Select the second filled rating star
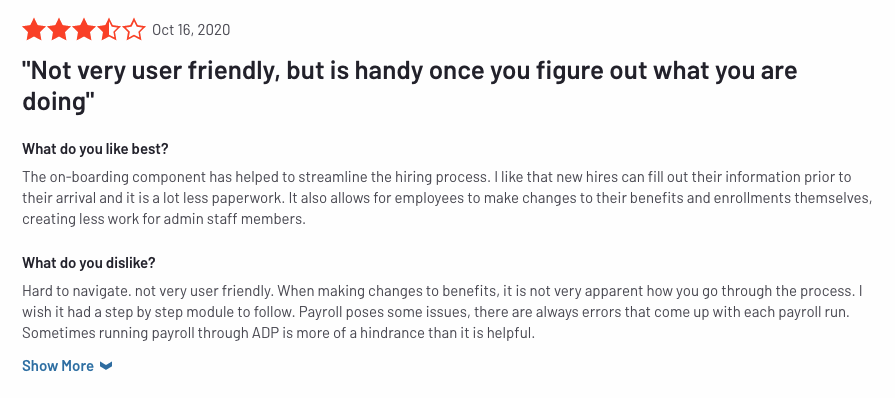895x398 pixels. tap(59, 30)
